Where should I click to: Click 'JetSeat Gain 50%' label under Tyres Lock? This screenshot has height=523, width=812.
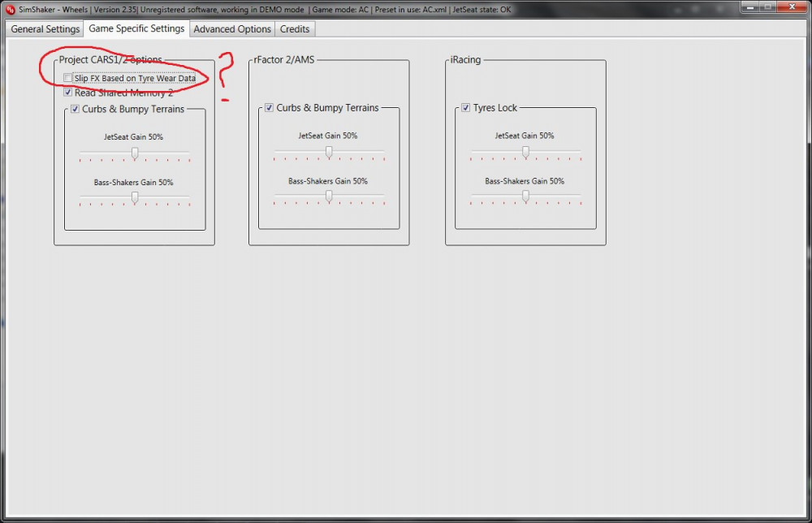point(524,136)
